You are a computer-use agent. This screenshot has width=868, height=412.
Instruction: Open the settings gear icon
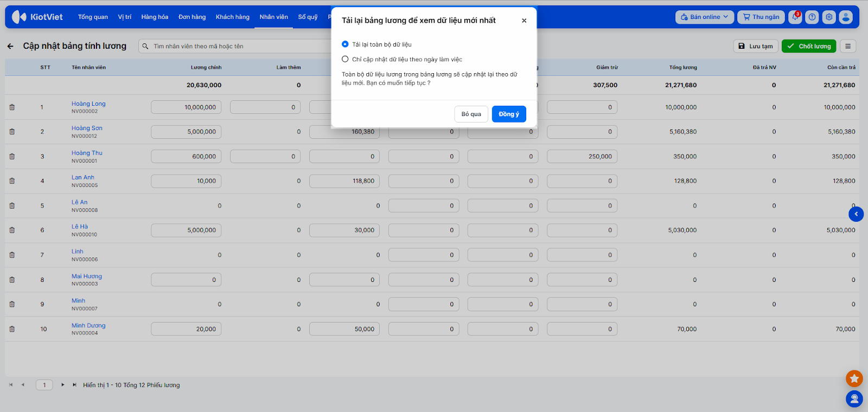[829, 17]
